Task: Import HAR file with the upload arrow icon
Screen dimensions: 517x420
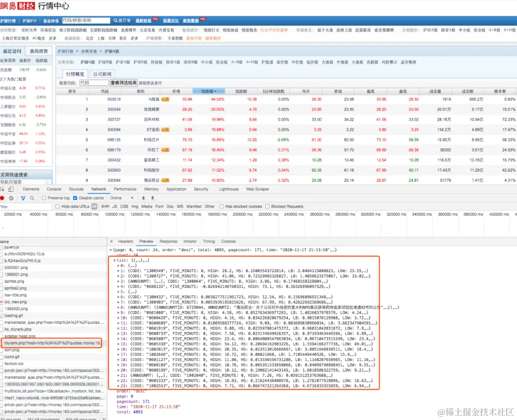Action: [x=144, y=198]
